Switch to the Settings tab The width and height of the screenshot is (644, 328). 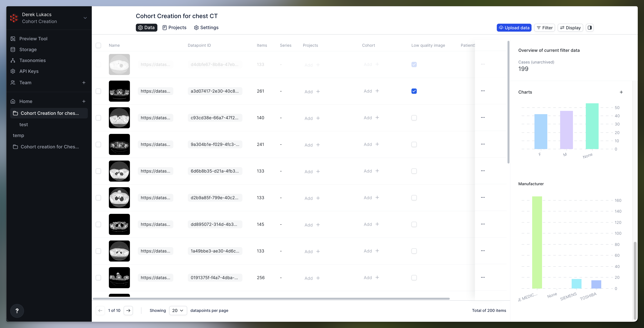pyautogui.click(x=206, y=27)
